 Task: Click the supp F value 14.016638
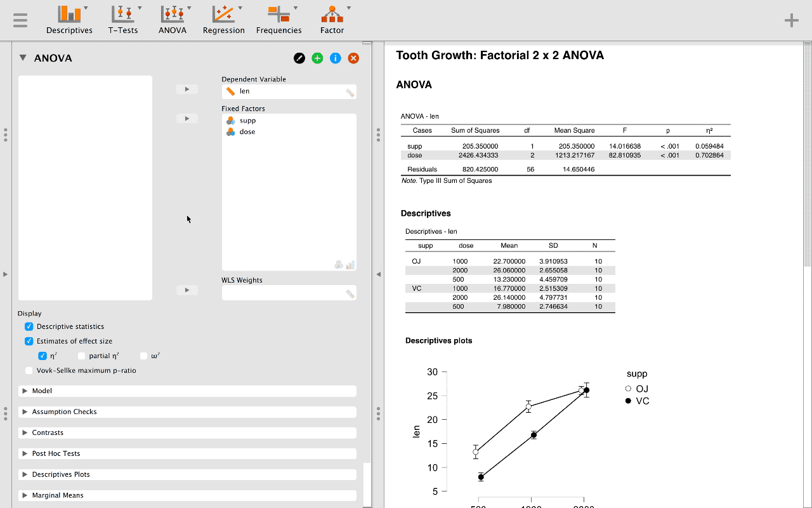[x=625, y=146]
